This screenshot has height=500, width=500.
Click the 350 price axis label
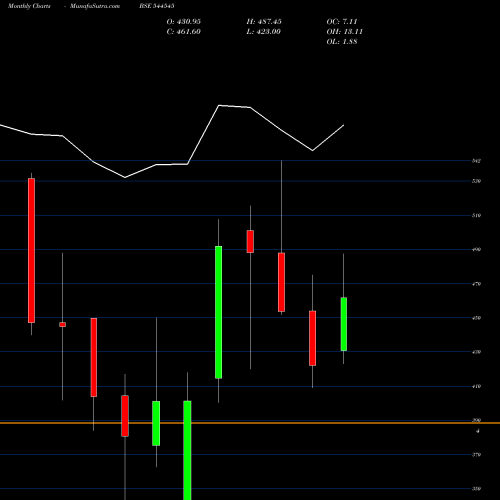476,489
